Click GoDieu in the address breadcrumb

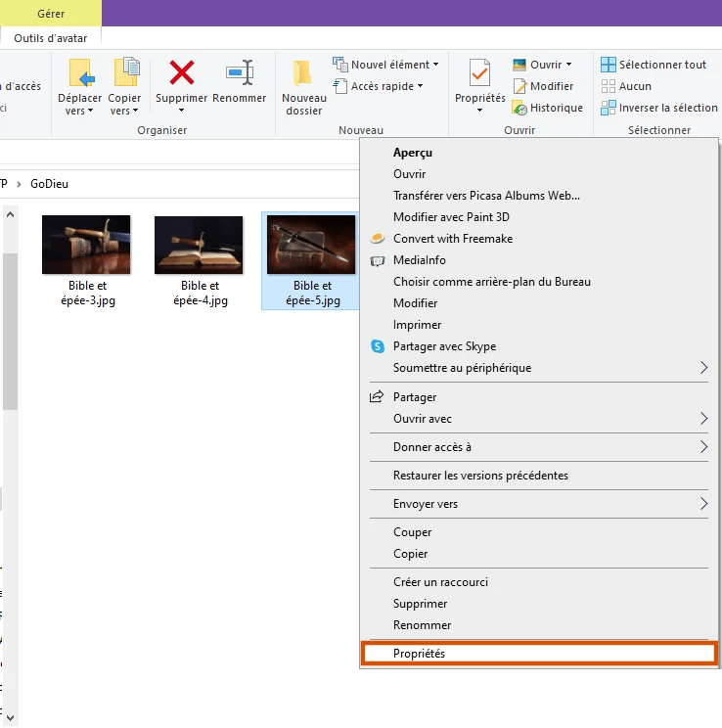tap(50, 183)
